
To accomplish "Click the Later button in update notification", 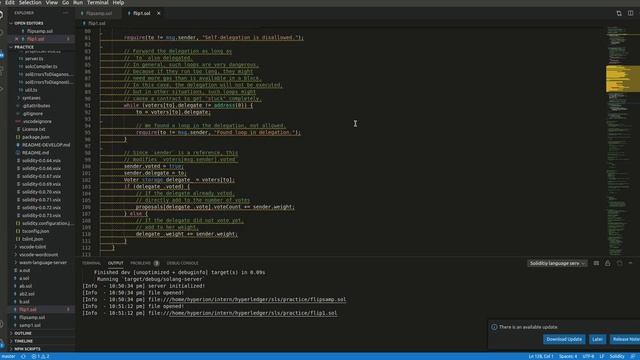I will click(x=597, y=339).
